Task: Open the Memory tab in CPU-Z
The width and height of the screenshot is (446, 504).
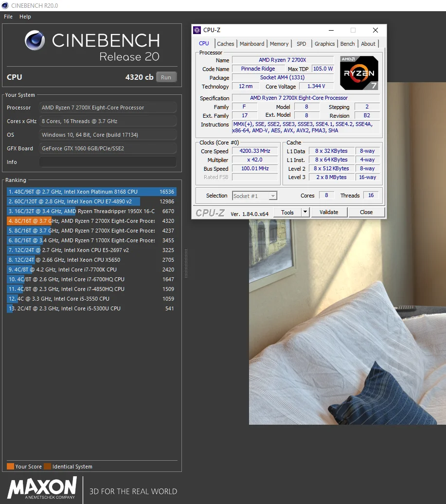Action: 279,44
